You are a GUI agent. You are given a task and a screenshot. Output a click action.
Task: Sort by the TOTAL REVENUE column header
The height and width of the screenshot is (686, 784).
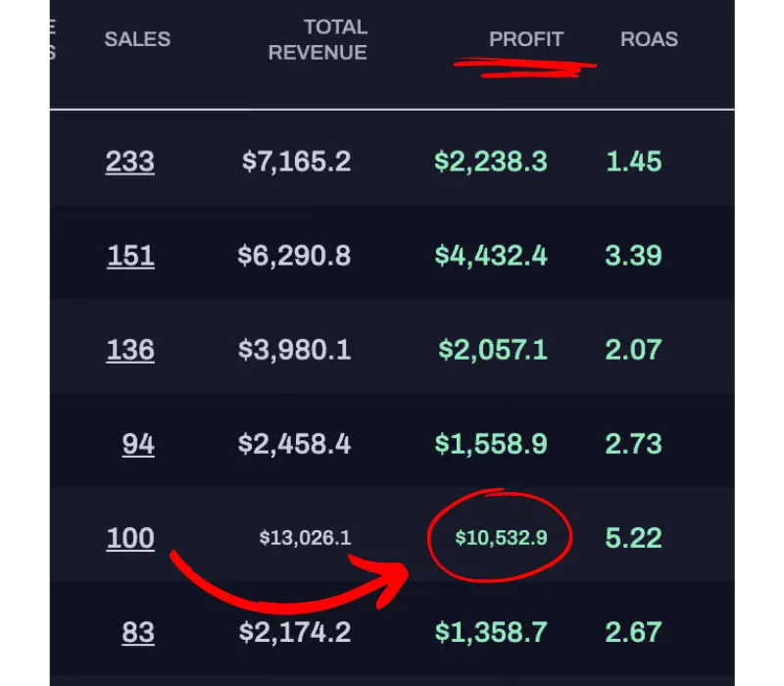click(x=318, y=39)
